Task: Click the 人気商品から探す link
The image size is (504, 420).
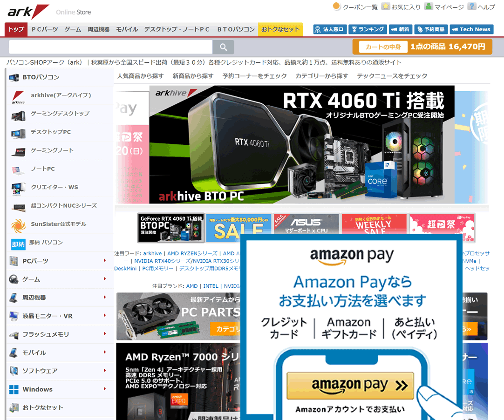Action: pyautogui.click(x=140, y=76)
